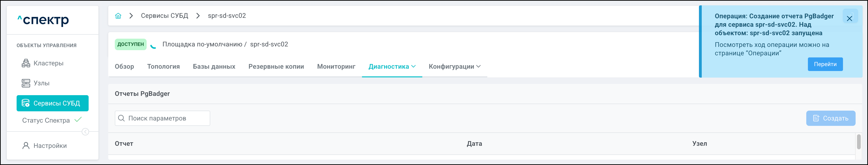Click the Узлы server nodes icon

click(26, 83)
